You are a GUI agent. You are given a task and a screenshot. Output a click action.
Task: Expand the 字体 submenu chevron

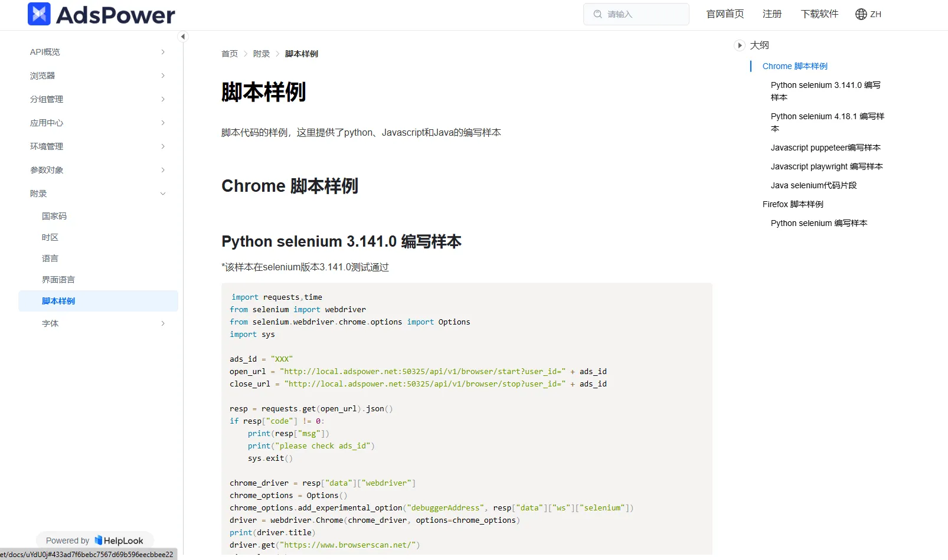163,323
